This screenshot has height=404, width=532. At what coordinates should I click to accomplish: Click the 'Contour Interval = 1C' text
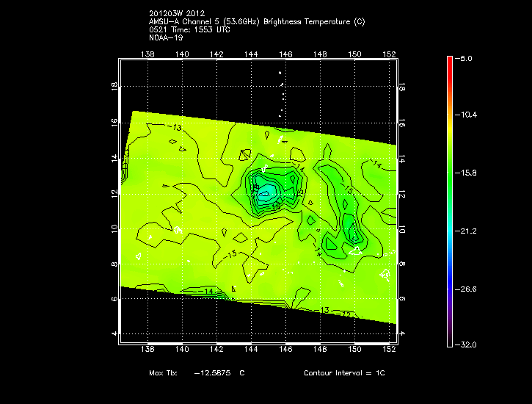click(344, 373)
